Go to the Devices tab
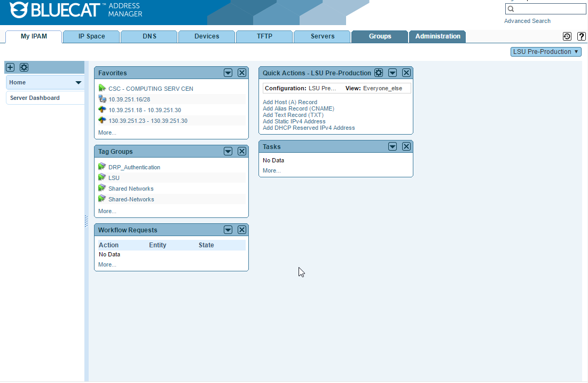The height and width of the screenshot is (383, 588). [207, 36]
